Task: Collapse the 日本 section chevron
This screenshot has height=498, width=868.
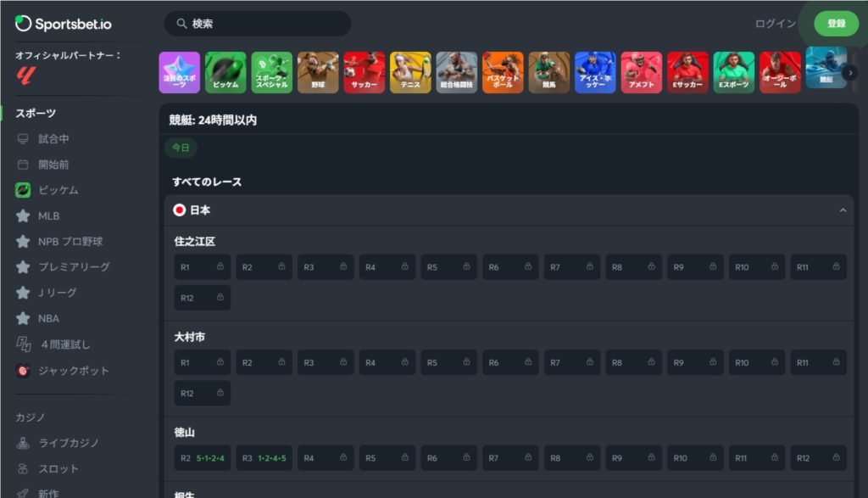Action: (x=843, y=210)
